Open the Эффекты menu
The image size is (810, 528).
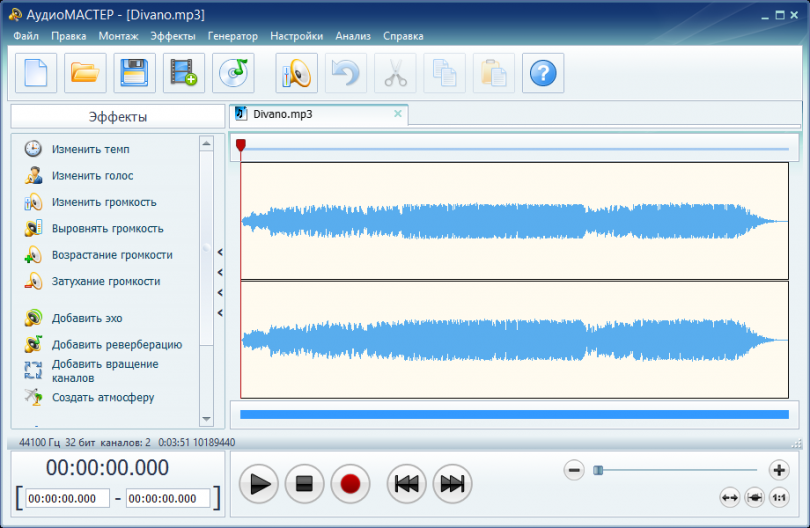click(x=173, y=36)
